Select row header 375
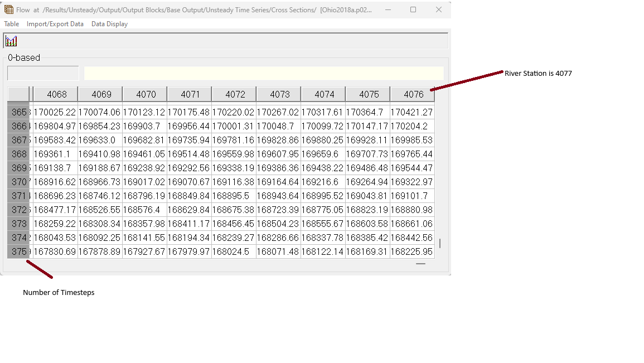Image resolution: width=644 pixels, height=363 pixels. pyautogui.click(x=18, y=251)
